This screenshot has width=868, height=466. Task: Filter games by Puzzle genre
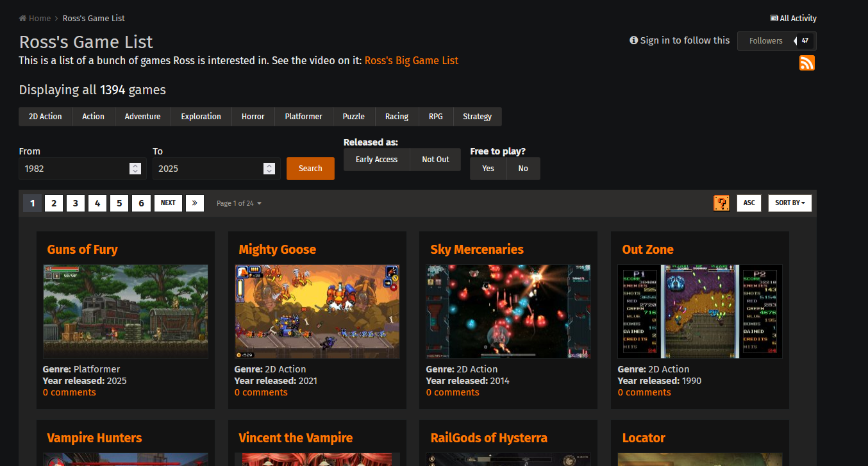354,117
